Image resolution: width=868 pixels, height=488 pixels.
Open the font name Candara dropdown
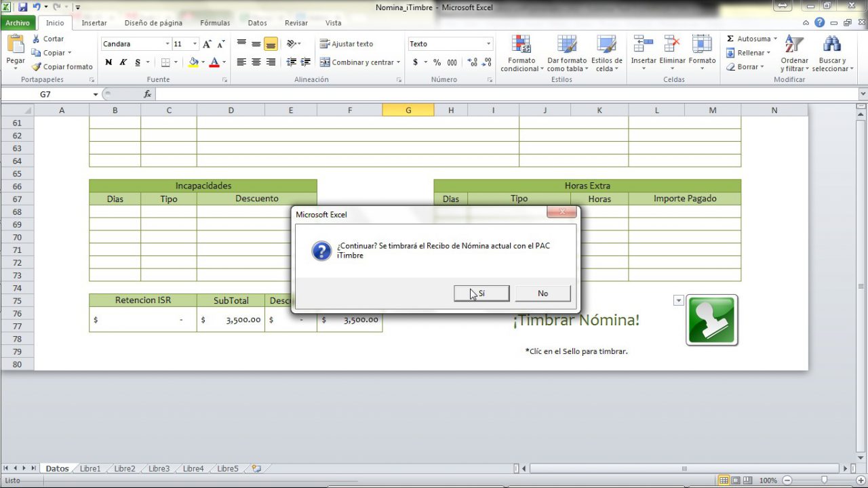coord(167,44)
